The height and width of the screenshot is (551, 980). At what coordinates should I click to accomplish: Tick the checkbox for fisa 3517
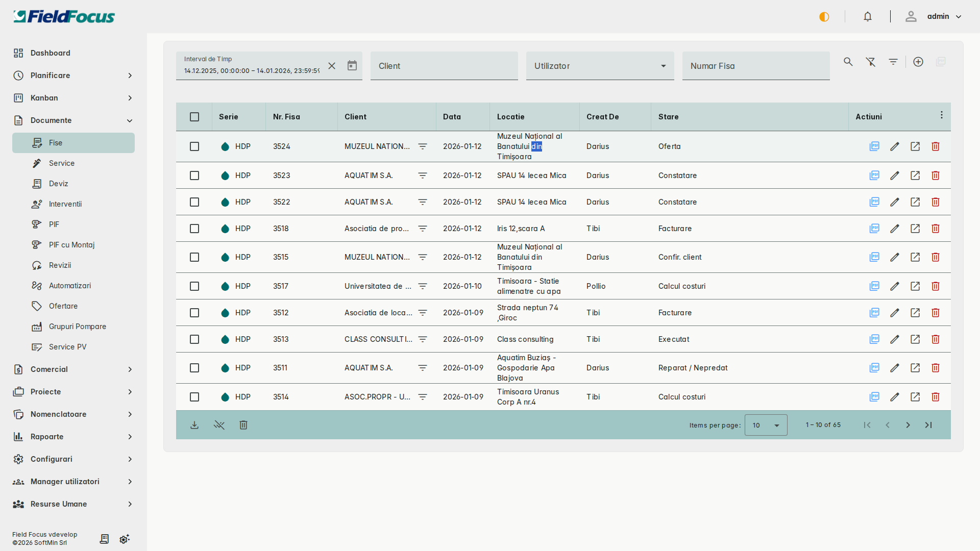click(194, 286)
